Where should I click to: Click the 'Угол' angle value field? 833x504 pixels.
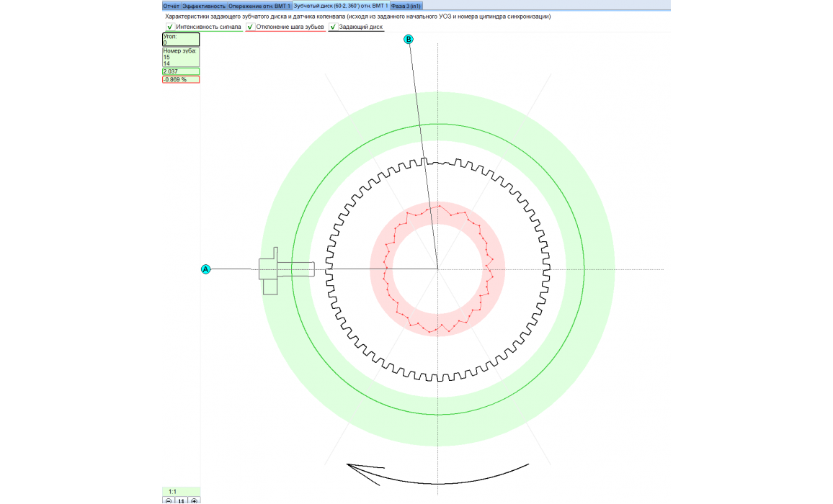coord(180,40)
